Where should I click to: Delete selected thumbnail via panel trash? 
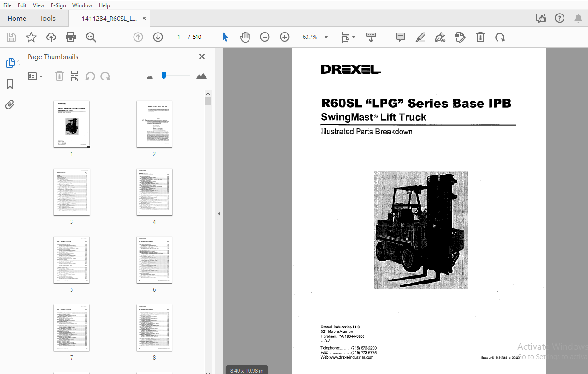tap(59, 76)
